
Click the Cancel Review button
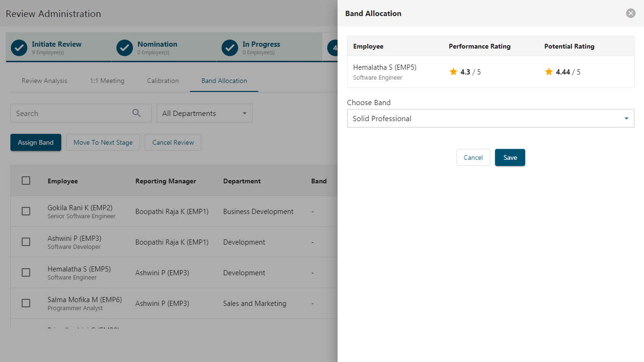pos(173,142)
